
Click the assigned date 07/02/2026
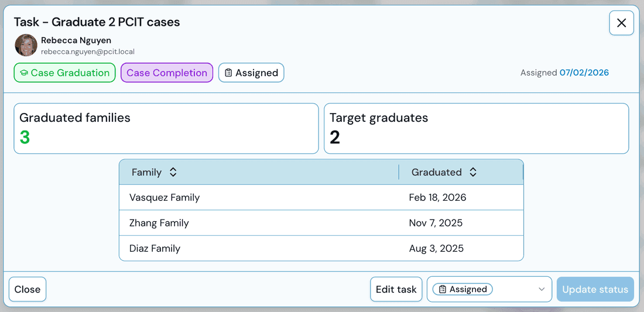pyautogui.click(x=584, y=73)
